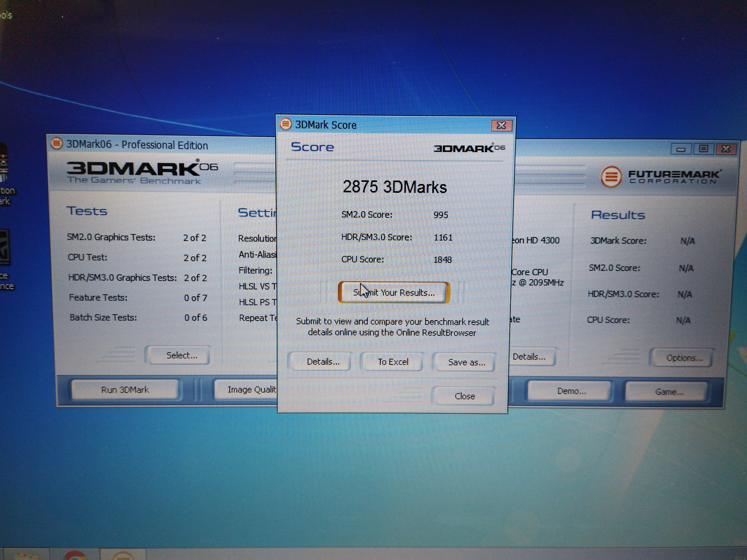Click the CPU Score value 1848
The image size is (747, 560).
(x=443, y=259)
